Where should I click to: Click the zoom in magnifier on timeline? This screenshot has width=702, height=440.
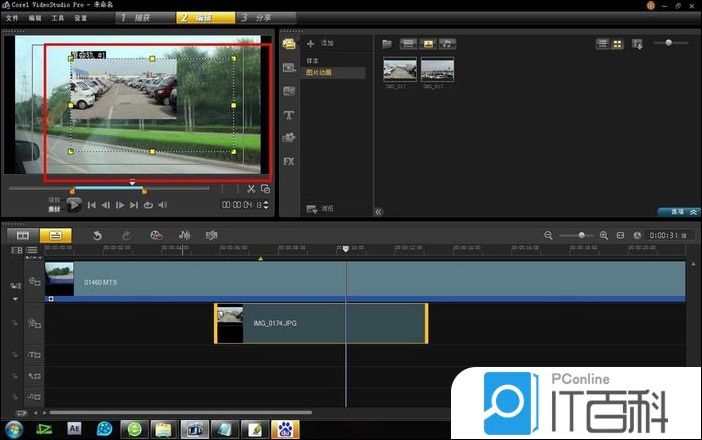coord(604,235)
